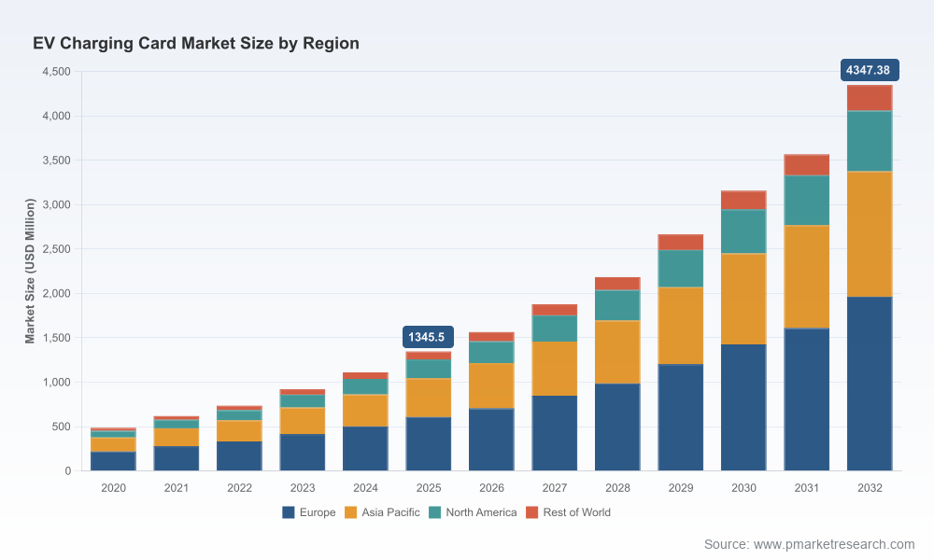Click the 2023 x-axis label

tap(303, 488)
